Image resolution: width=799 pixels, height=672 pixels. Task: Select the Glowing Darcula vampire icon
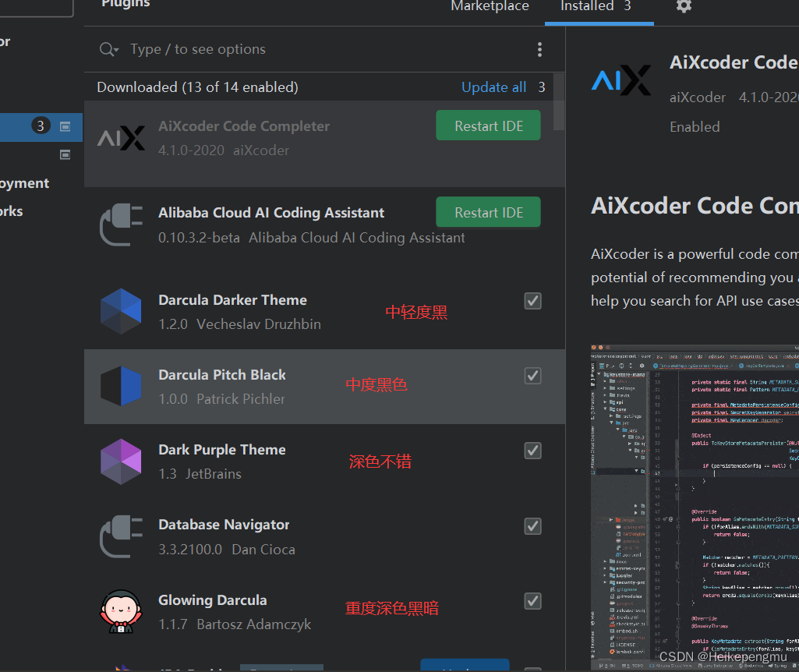[x=121, y=611]
